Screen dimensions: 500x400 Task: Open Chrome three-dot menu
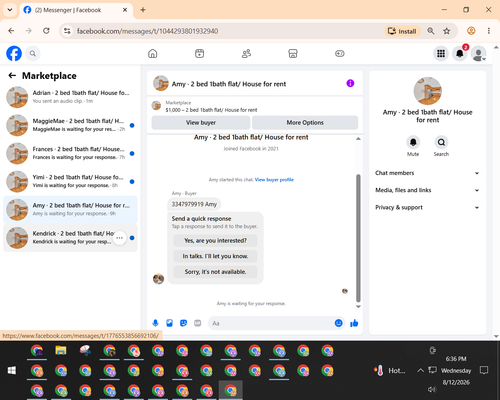coord(489,31)
